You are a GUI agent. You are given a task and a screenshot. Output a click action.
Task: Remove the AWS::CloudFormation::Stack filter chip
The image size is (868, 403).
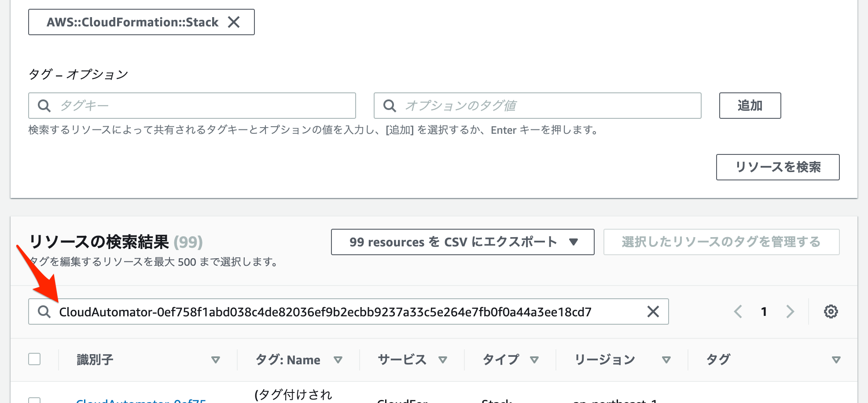pos(234,22)
